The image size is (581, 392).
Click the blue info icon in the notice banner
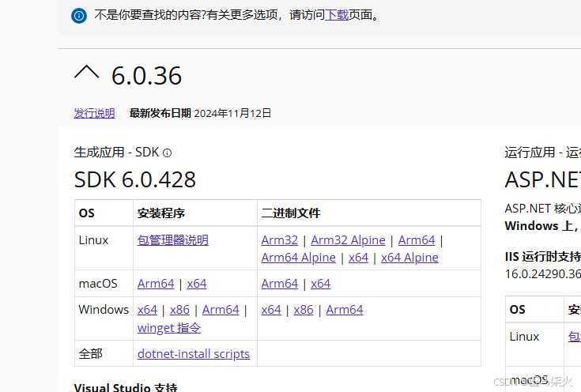[x=79, y=16]
